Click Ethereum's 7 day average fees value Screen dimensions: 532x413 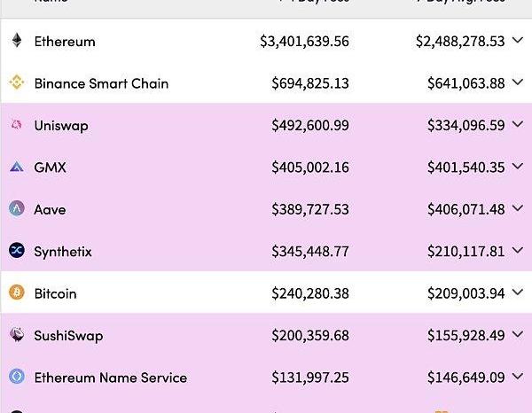(x=459, y=42)
